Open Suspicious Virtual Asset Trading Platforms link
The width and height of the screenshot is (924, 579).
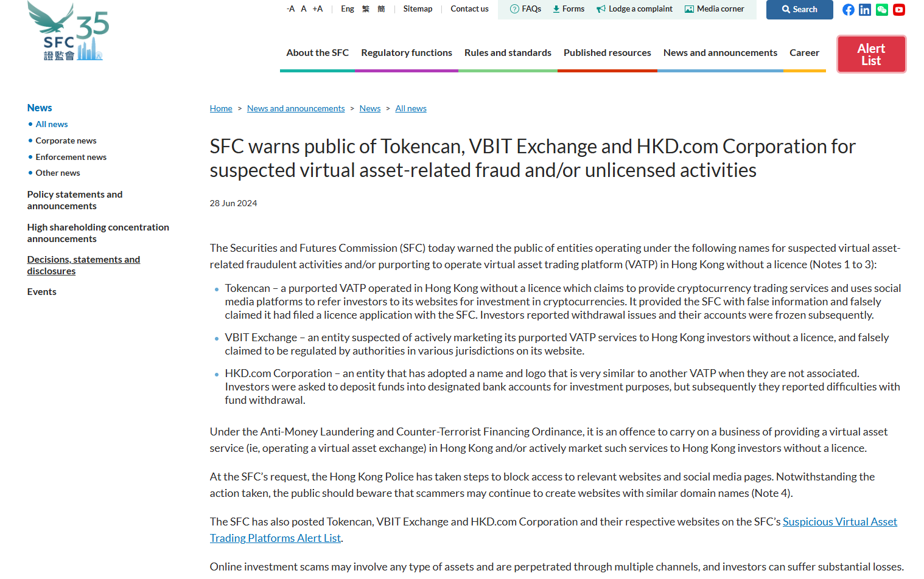coord(839,522)
